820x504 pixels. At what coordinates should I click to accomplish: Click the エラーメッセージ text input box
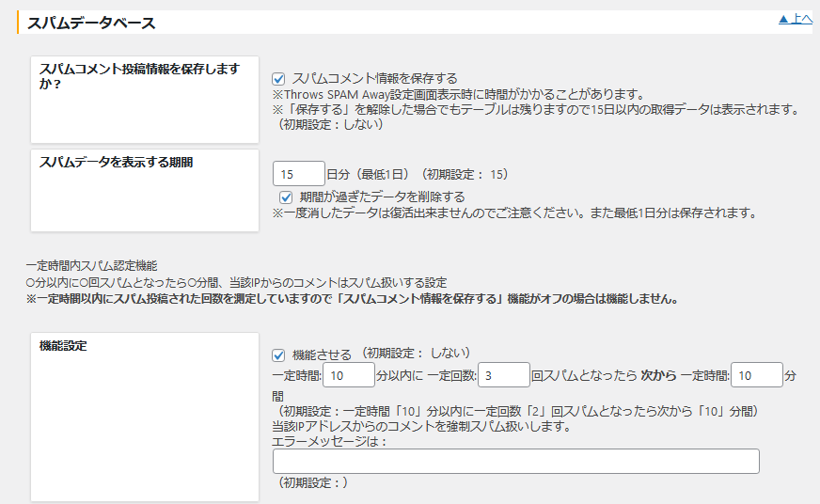tap(515, 461)
